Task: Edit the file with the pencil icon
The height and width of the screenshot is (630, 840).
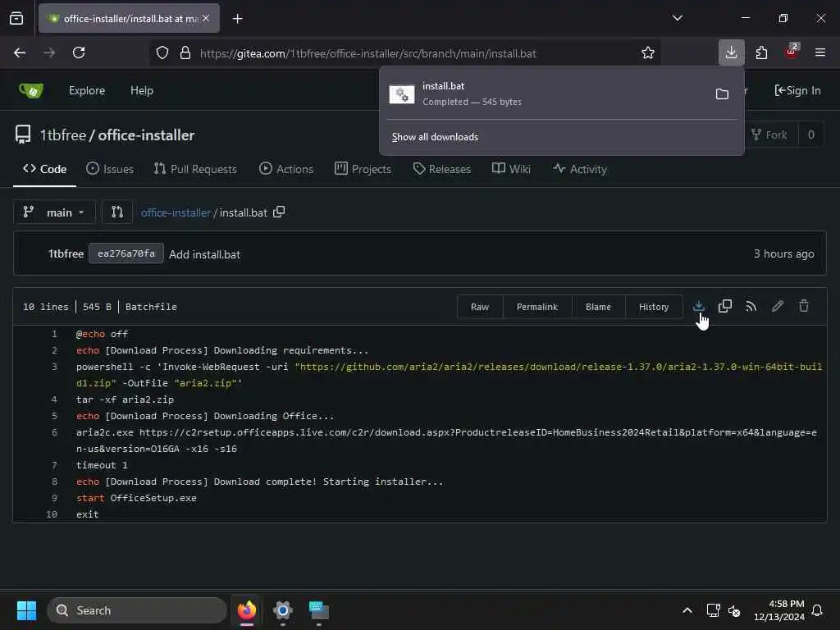Action: (x=778, y=307)
